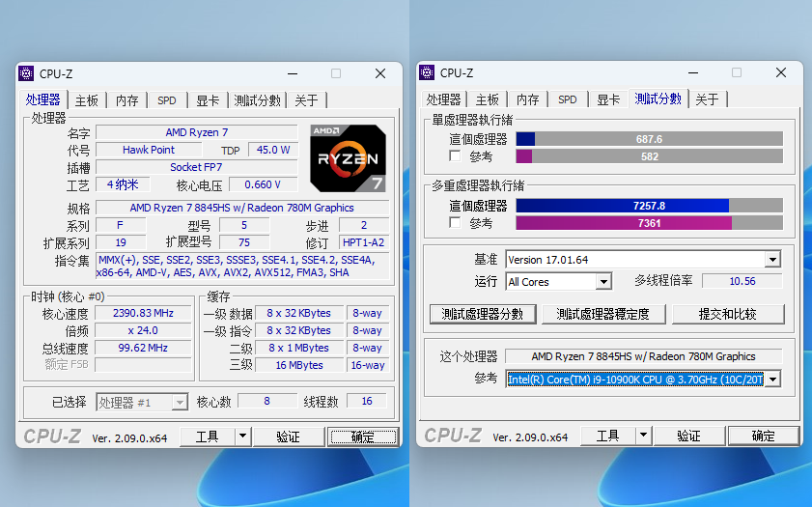
Task: Close the right CPU-Z window
Action: 781,72
